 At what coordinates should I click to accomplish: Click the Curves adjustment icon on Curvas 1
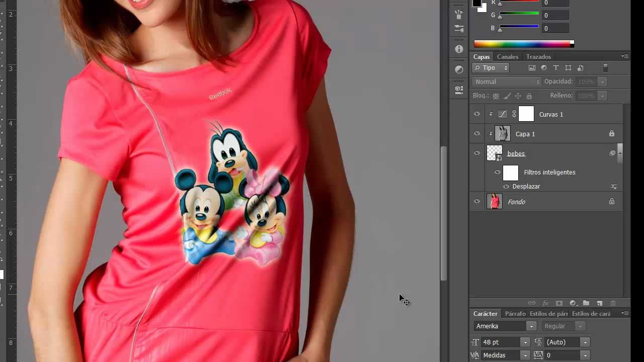[x=502, y=114]
